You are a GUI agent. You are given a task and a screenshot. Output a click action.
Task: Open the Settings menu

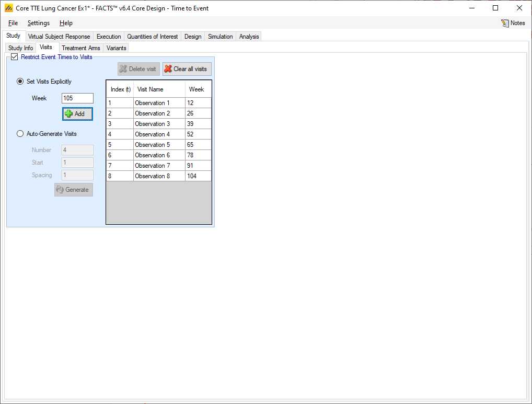[39, 23]
